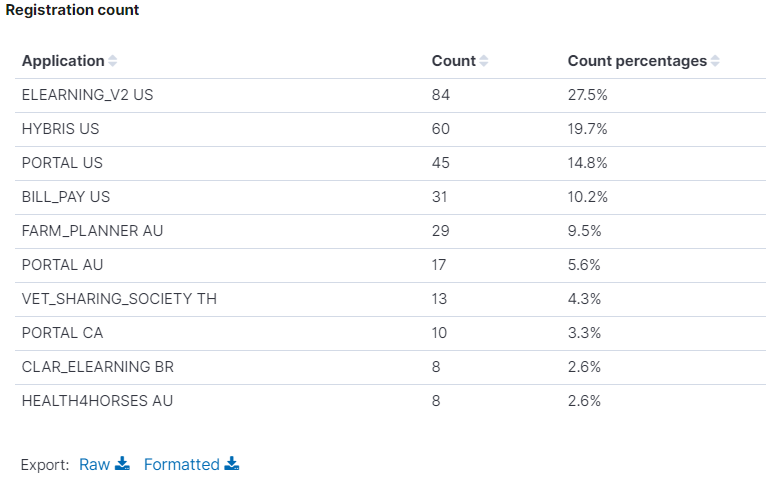Image resolution: width=766 pixels, height=485 pixels.
Task: Select the CLAR_ELEARNING BR row
Action: (97, 367)
